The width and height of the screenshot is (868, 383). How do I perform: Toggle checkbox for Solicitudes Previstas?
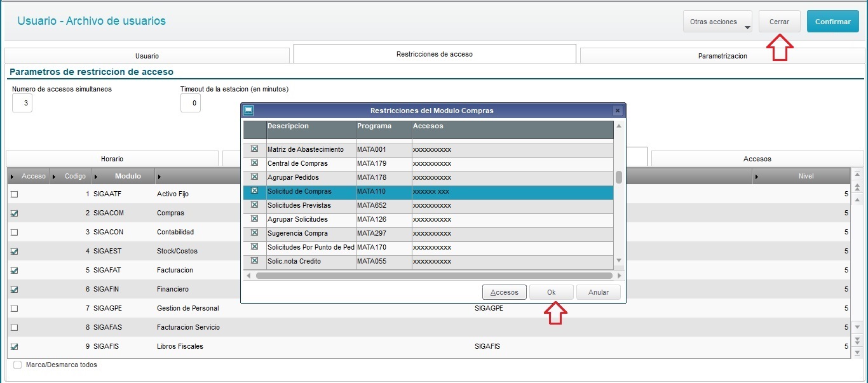[254, 205]
